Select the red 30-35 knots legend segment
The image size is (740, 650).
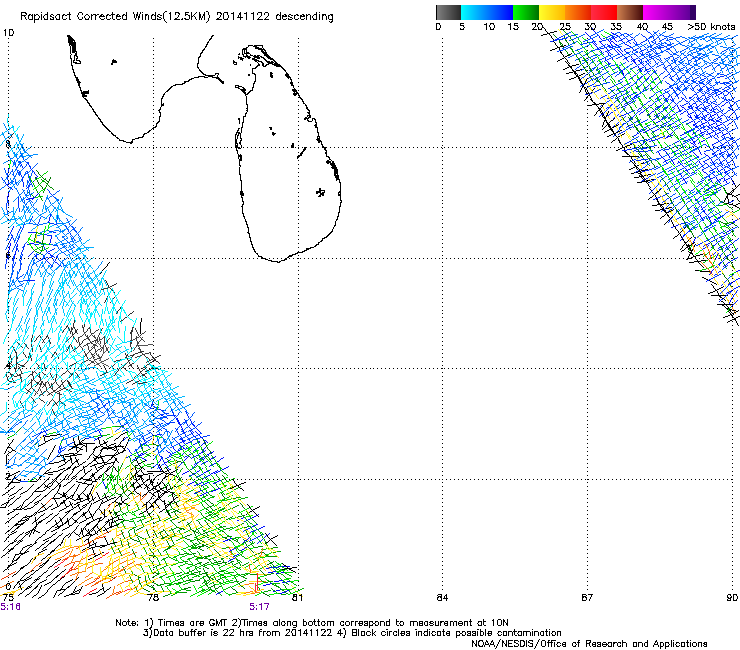click(x=604, y=12)
